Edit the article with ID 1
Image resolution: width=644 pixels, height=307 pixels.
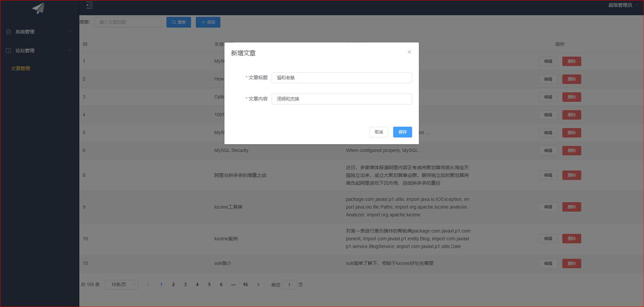548,61
